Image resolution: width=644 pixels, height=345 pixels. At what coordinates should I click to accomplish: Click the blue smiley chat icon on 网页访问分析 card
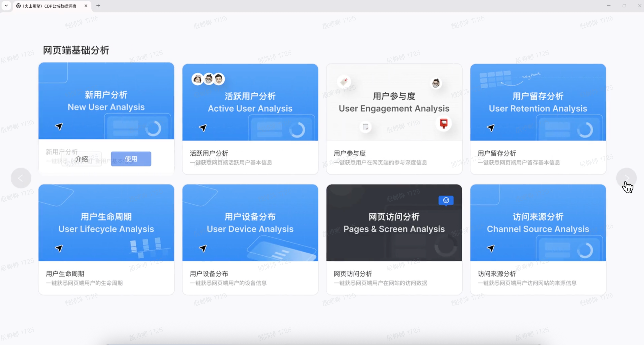click(x=446, y=201)
